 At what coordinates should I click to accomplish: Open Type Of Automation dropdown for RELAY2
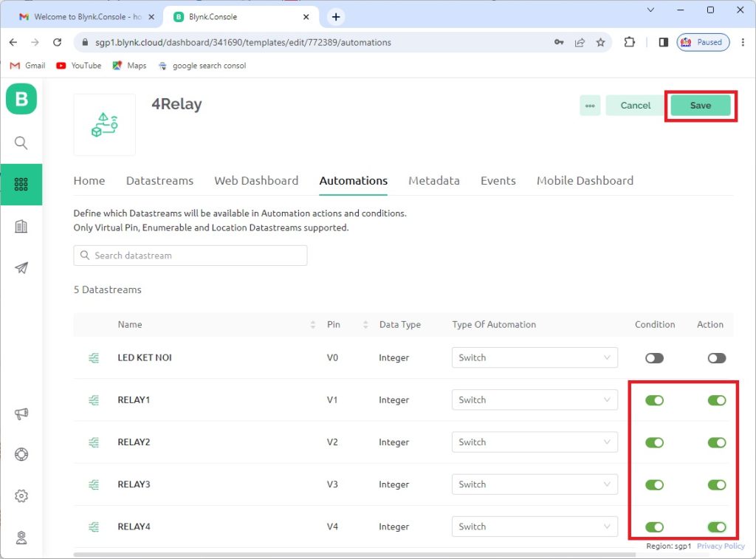click(x=535, y=442)
